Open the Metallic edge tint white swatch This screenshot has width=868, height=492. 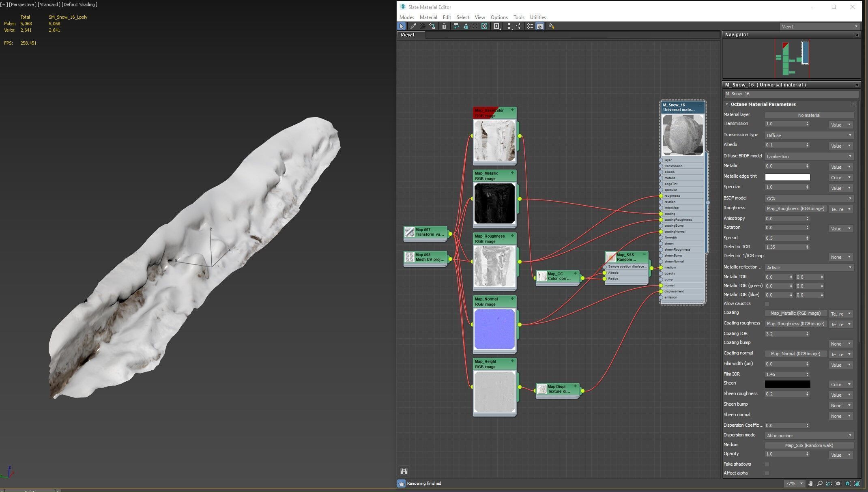click(787, 177)
